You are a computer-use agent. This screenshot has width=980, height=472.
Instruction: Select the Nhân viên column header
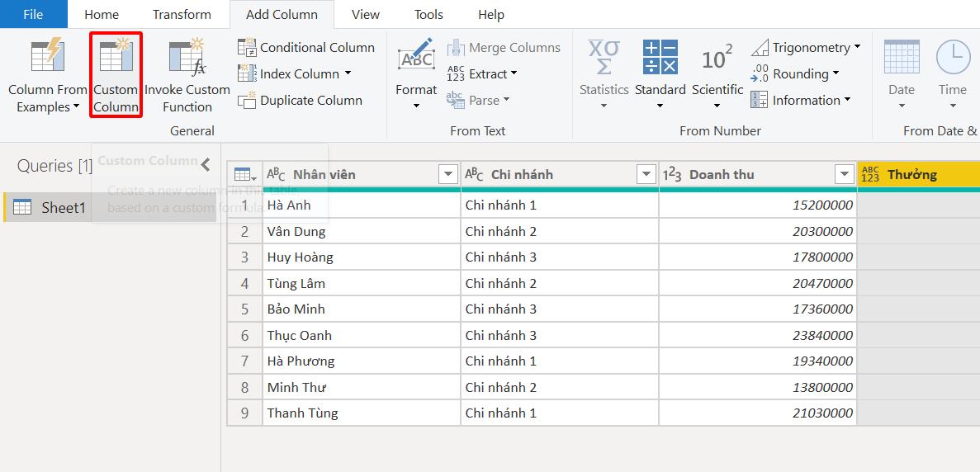point(362,175)
